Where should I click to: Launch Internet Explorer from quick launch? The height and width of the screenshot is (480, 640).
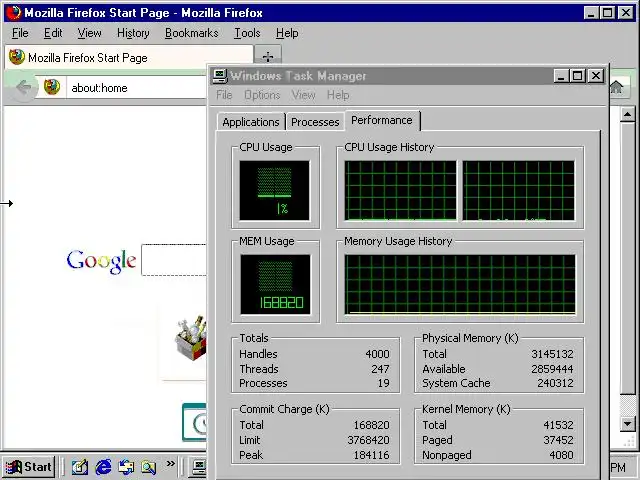click(103, 467)
